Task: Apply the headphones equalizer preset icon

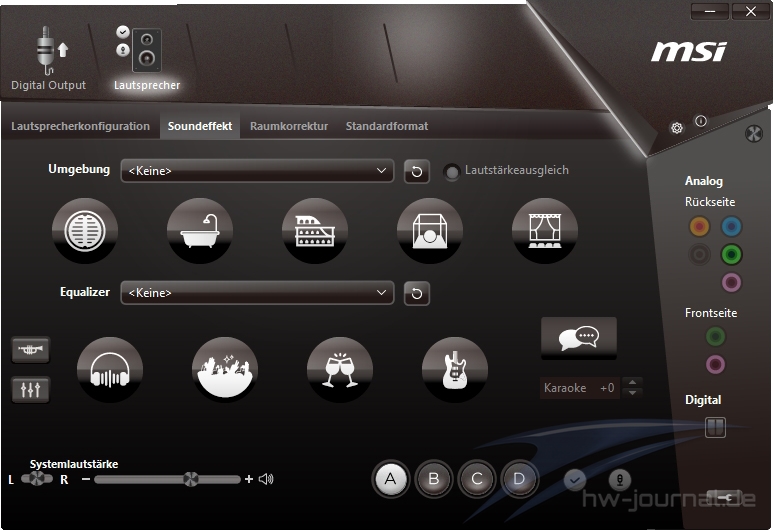Action: click(x=110, y=370)
